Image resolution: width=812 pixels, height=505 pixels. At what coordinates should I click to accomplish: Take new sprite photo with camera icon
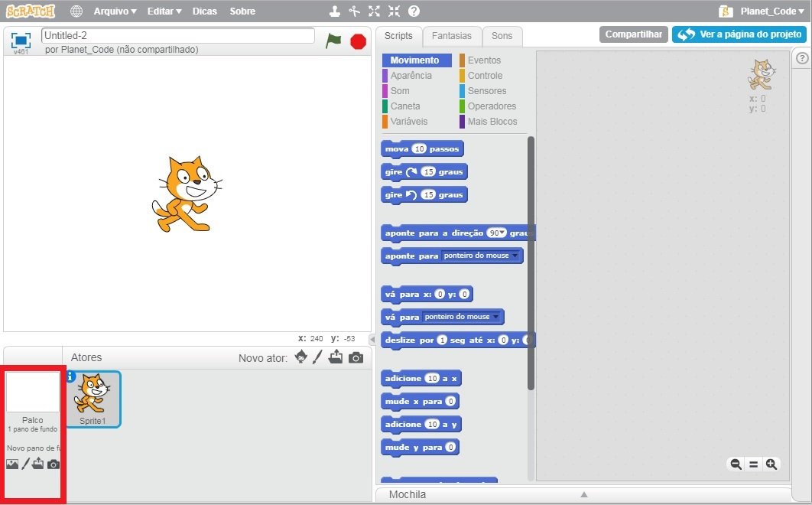pyautogui.click(x=356, y=357)
